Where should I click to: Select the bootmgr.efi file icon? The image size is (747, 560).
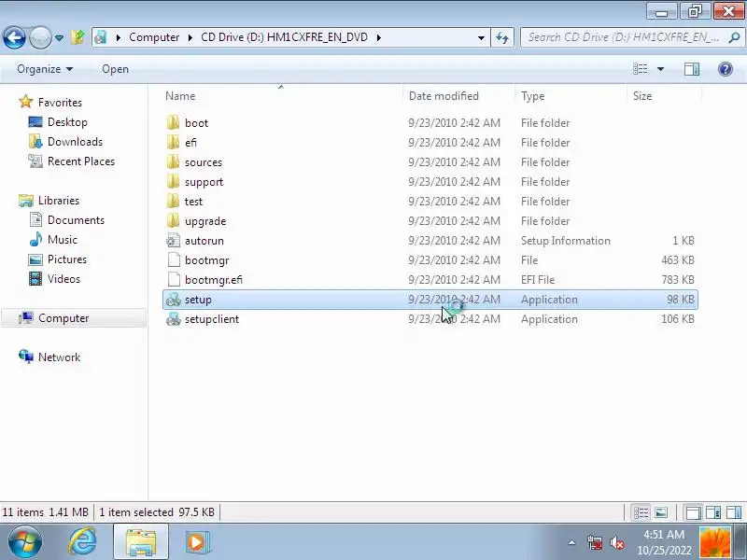(x=174, y=279)
